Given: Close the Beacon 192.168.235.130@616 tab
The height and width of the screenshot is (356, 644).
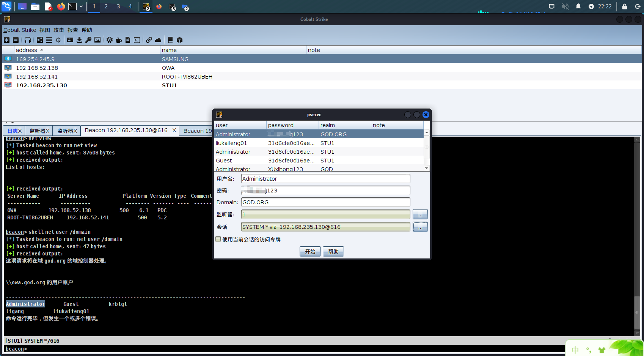Looking at the screenshot, I should (174, 130).
